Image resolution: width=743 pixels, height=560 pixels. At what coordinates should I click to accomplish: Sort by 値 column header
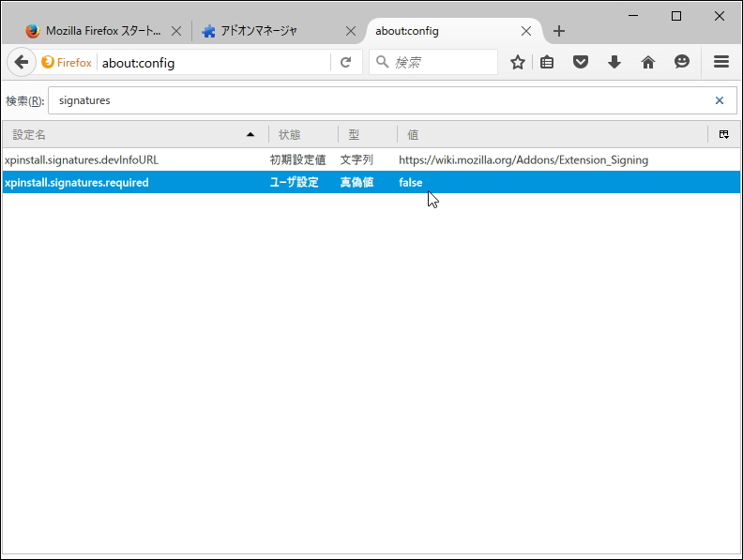click(x=552, y=134)
